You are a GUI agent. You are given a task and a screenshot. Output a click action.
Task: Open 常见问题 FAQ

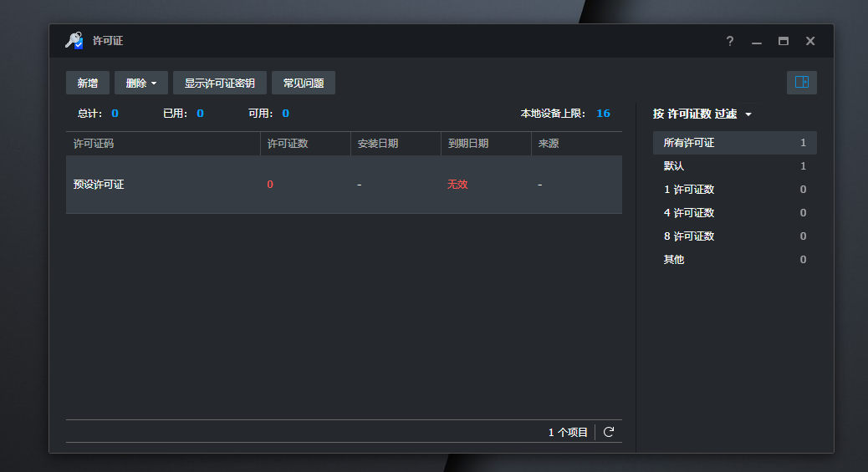click(x=304, y=83)
